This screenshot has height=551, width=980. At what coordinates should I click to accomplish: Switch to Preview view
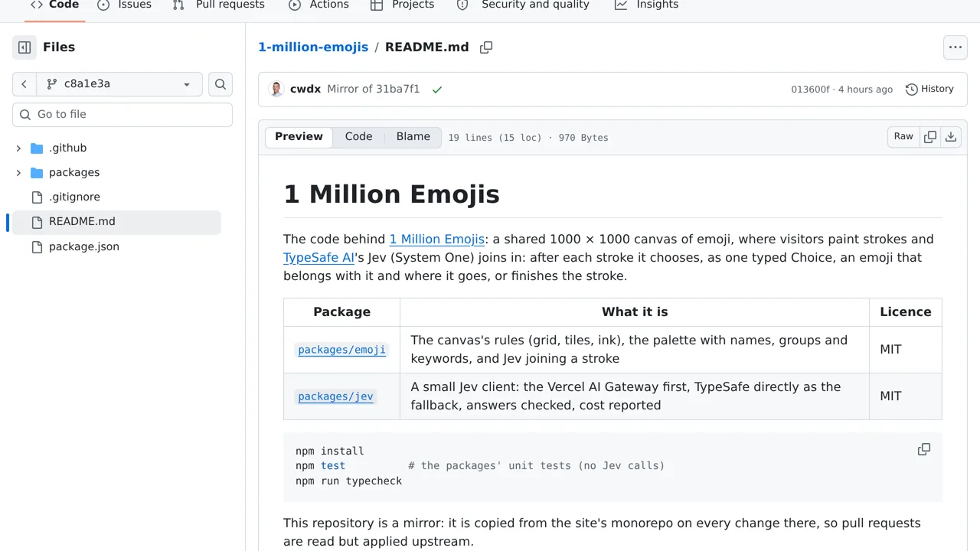click(299, 137)
